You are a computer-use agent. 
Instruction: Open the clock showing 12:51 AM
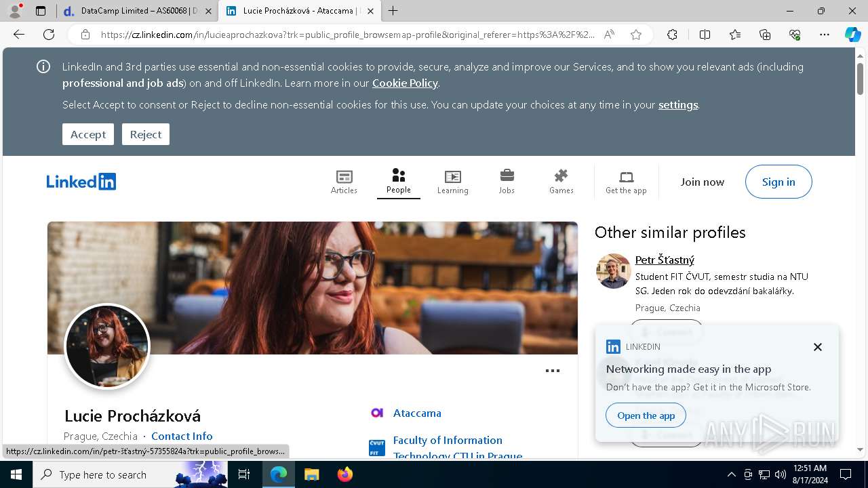click(x=810, y=474)
